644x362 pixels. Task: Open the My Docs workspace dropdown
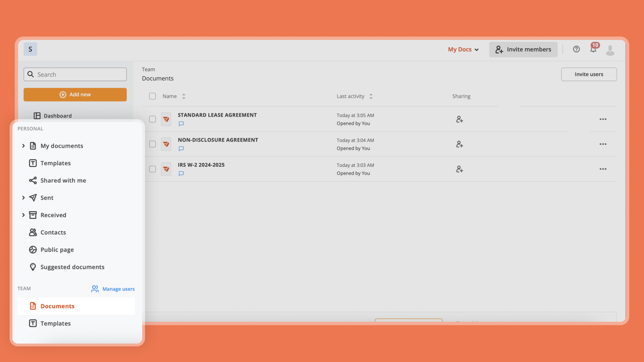tap(463, 49)
